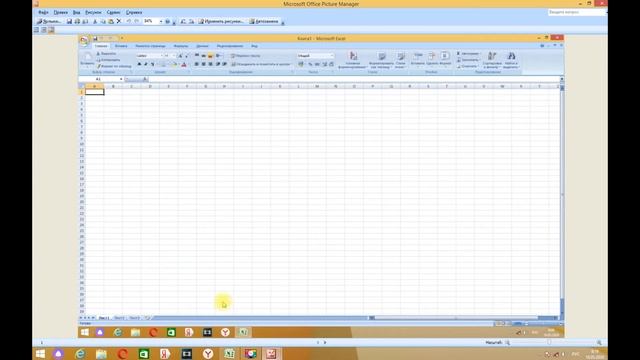Switch to Thumbnail view in Picture Manager
This screenshot has width=640, height=360.
(36, 30)
